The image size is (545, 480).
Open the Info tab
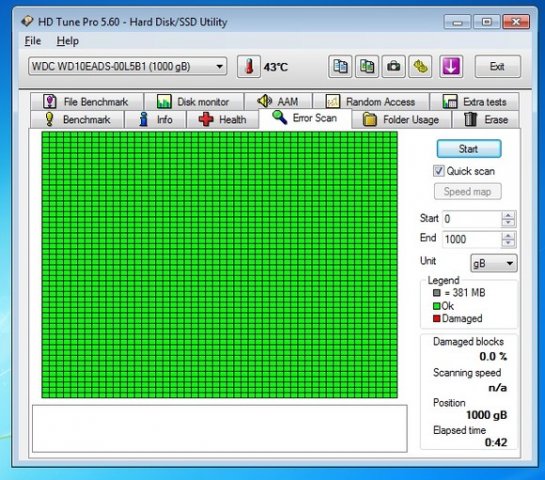(155, 120)
